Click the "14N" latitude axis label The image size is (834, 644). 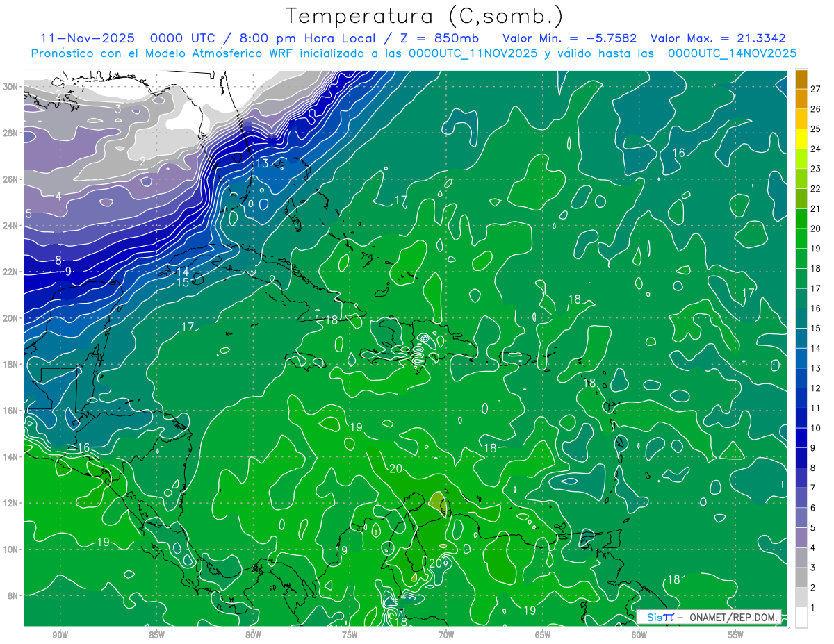click(x=10, y=457)
